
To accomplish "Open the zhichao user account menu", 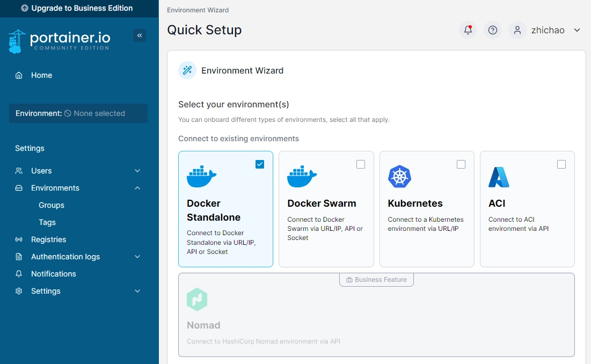I will click(548, 30).
